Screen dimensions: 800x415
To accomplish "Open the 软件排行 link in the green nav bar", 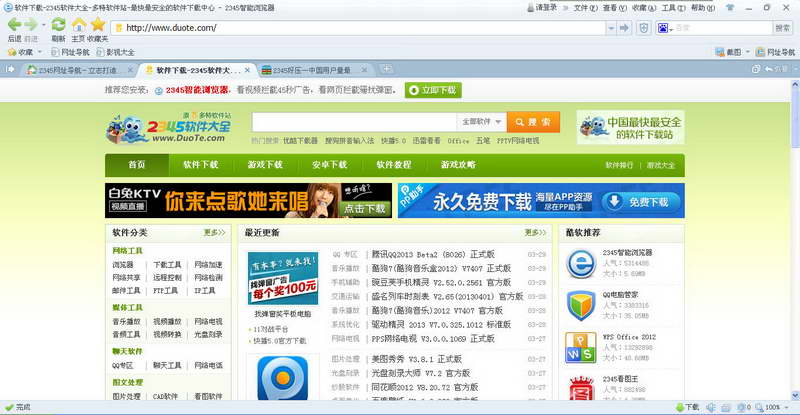I will 619,165.
